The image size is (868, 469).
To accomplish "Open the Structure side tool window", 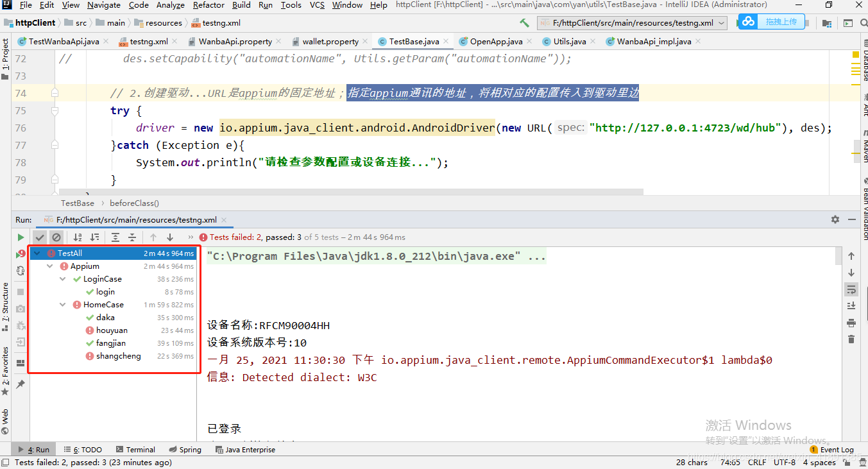I will coord(5,307).
